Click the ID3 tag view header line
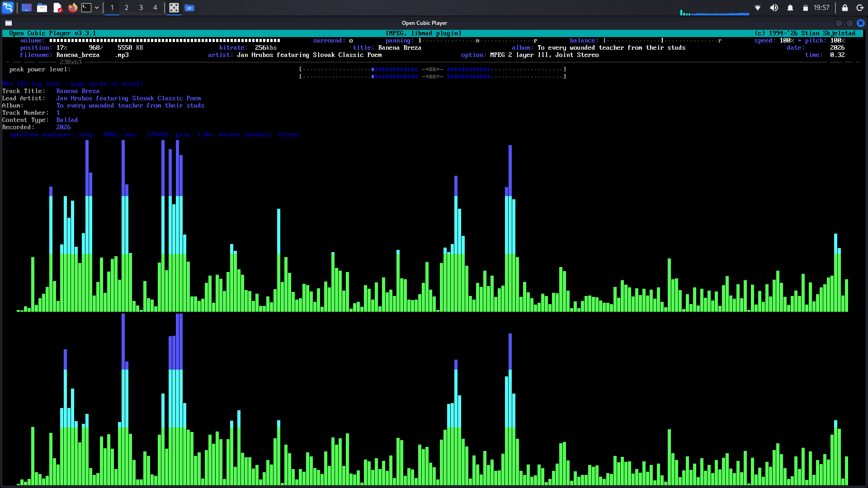 (x=72, y=84)
